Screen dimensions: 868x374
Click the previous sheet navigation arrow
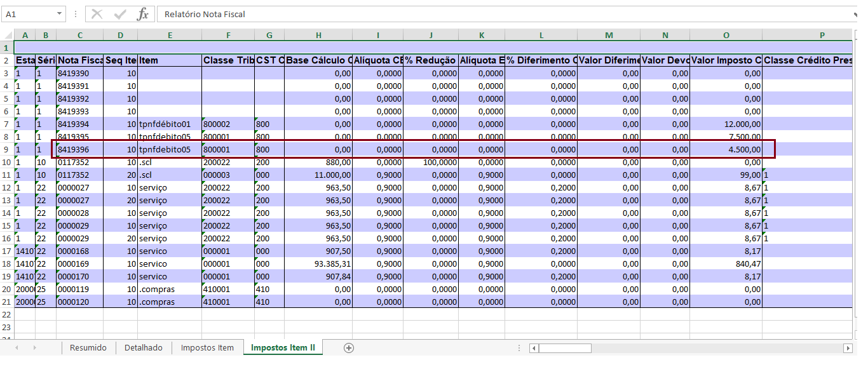[x=17, y=348]
